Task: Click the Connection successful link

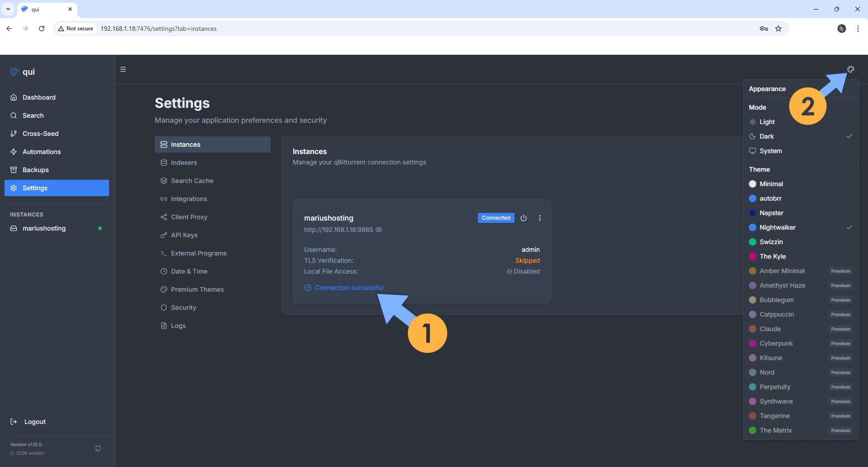Action: coord(348,288)
